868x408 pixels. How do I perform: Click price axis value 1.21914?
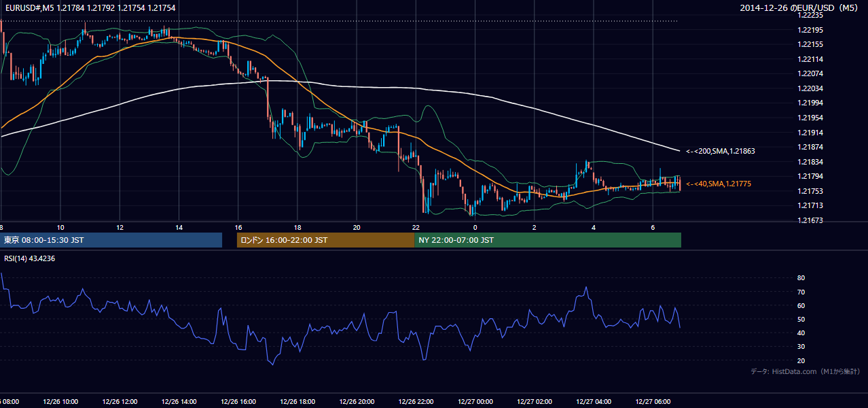[x=809, y=133]
